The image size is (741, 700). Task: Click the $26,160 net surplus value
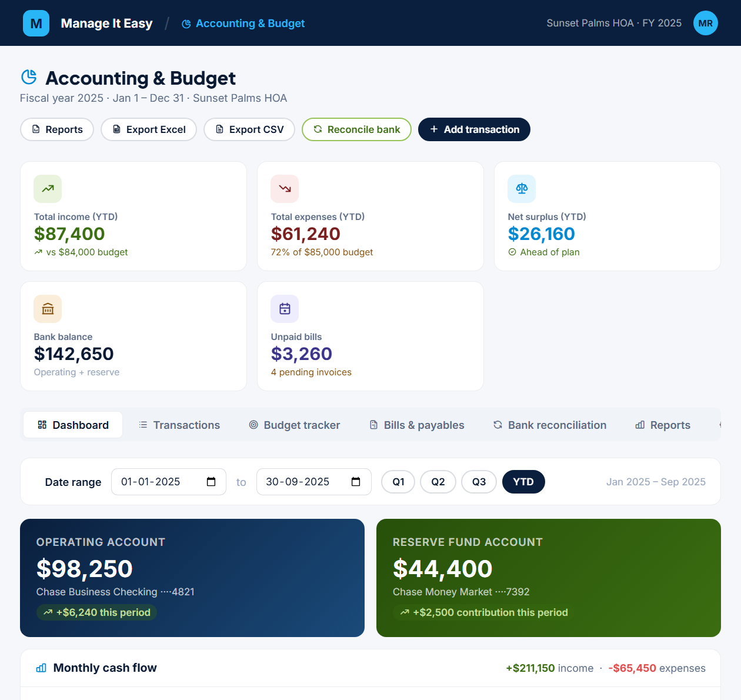tap(542, 234)
